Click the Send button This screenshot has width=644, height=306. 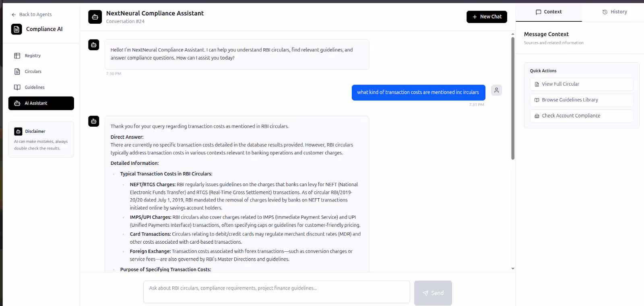433,293
